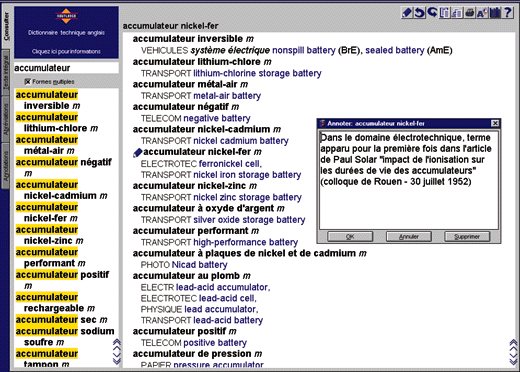The height and width of the screenshot is (372, 520).
Task: Click the copy documents toolbar icon
Action: point(445,13)
